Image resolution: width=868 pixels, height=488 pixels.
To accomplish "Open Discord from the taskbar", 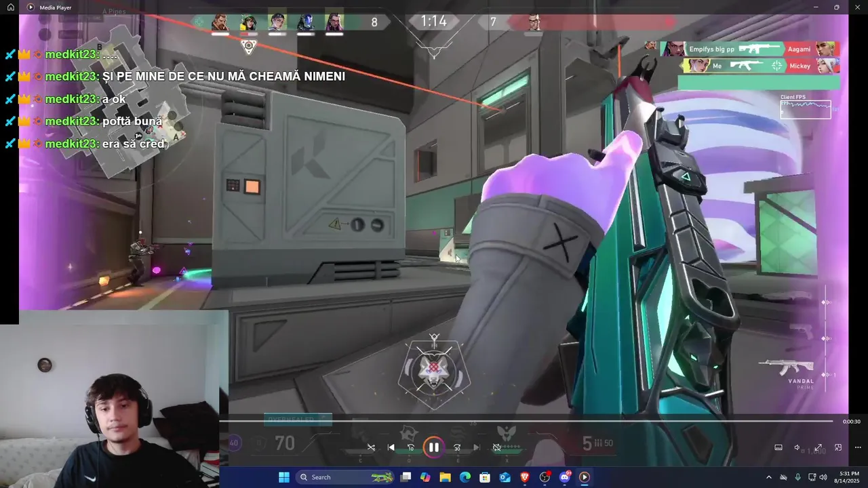I will (x=565, y=477).
